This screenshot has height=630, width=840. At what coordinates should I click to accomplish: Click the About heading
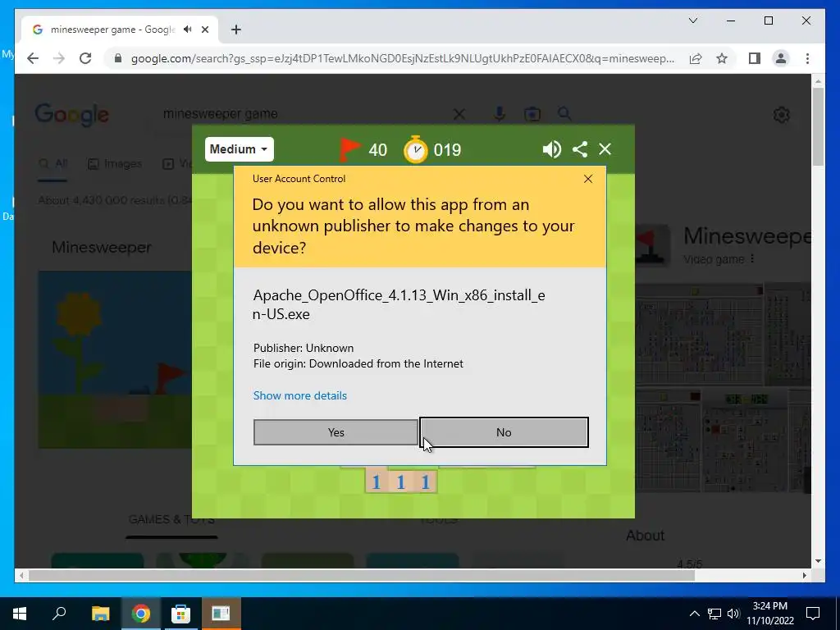click(645, 535)
